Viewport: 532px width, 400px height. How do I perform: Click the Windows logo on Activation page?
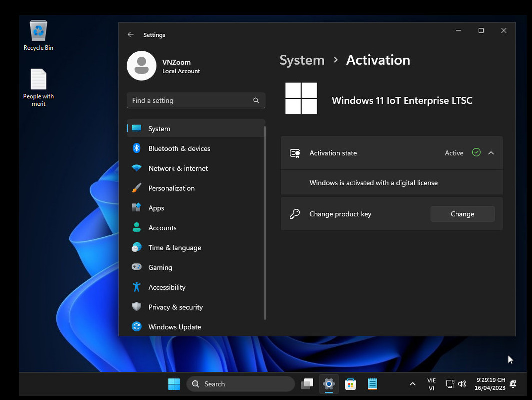coord(301,98)
